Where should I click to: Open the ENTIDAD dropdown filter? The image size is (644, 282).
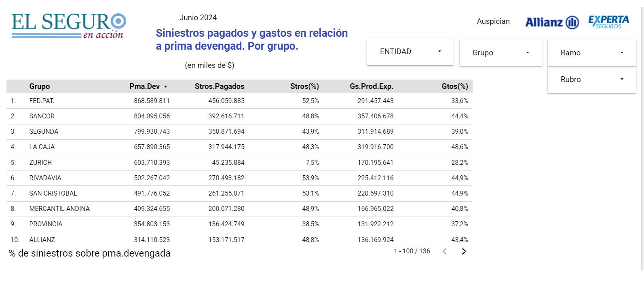pos(410,52)
